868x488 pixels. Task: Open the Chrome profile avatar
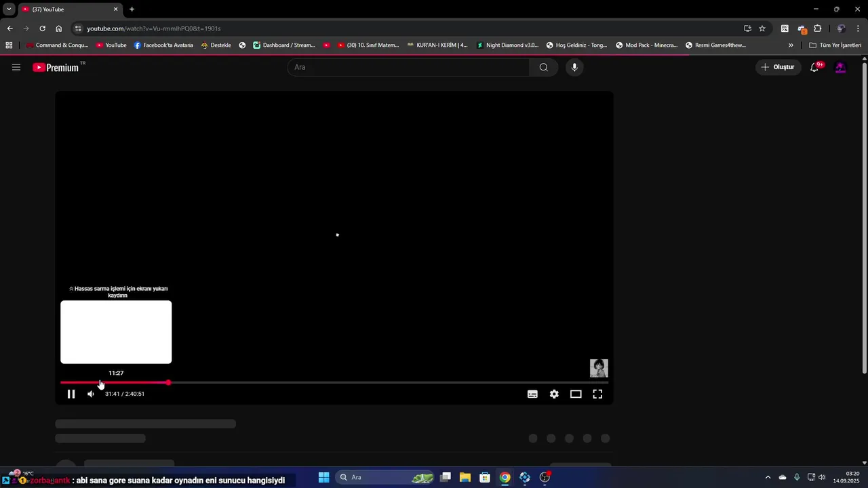coord(841,28)
